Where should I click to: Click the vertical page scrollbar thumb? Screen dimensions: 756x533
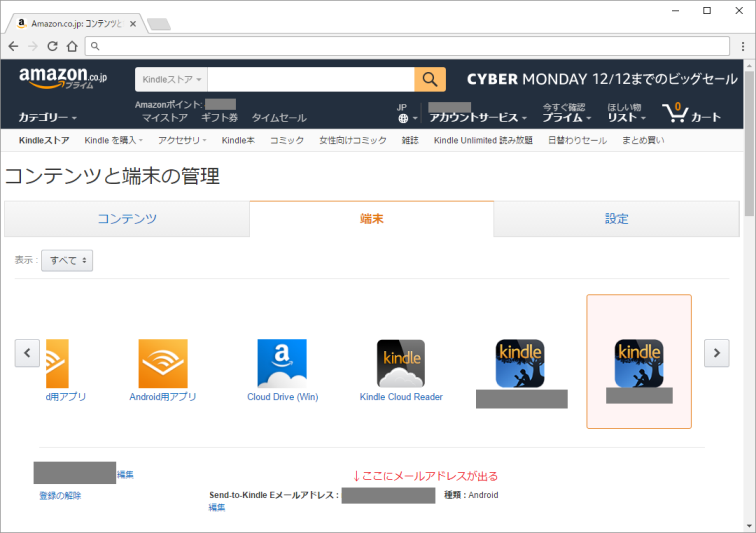749,144
